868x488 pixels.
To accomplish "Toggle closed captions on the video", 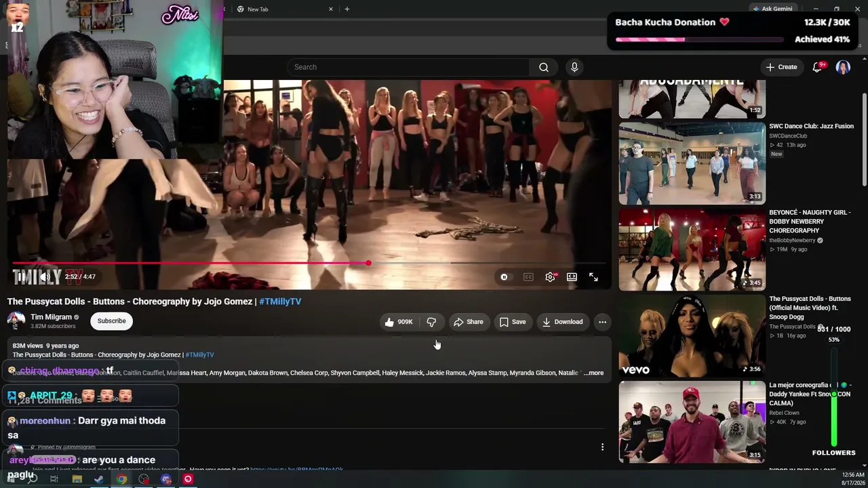I will [x=528, y=277].
